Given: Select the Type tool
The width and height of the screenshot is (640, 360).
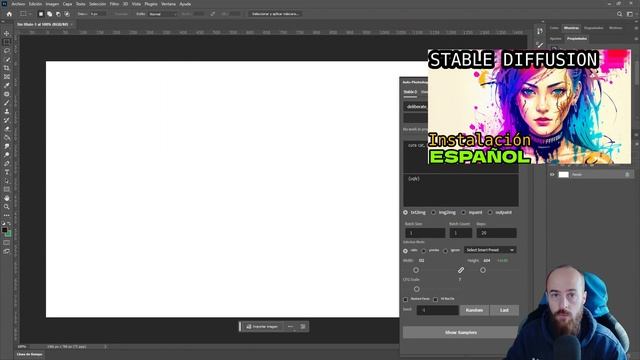Looking at the screenshot, I should 7,172.
